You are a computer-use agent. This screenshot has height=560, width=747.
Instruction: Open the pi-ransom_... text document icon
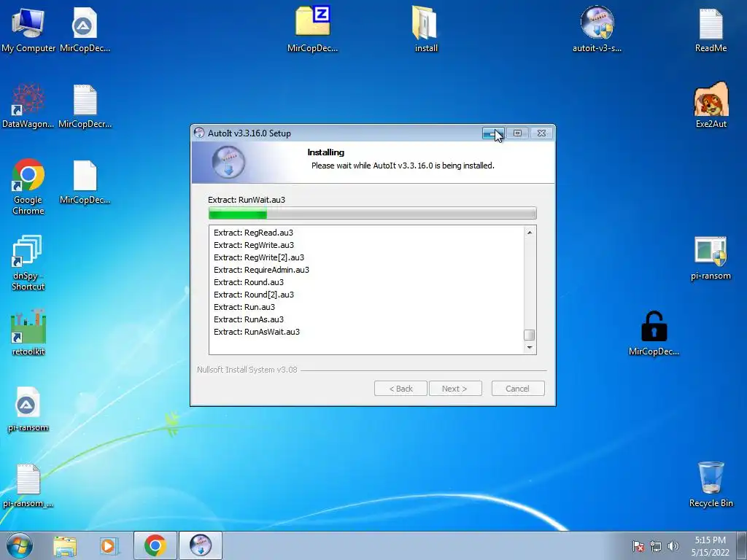[x=28, y=486]
